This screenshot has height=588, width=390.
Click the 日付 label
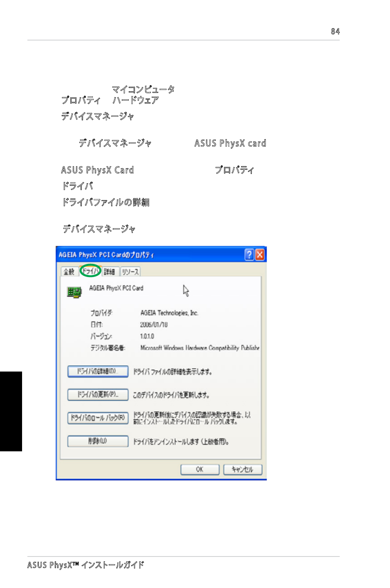point(96,324)
